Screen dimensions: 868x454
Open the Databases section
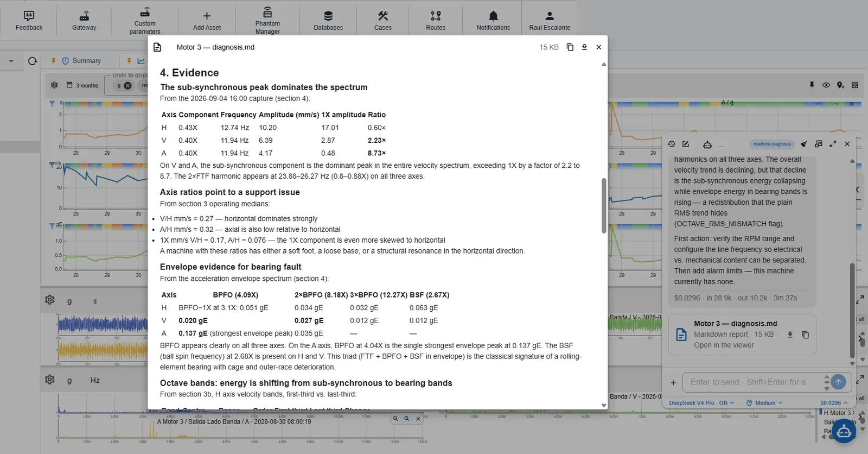(x=328, y=21)
